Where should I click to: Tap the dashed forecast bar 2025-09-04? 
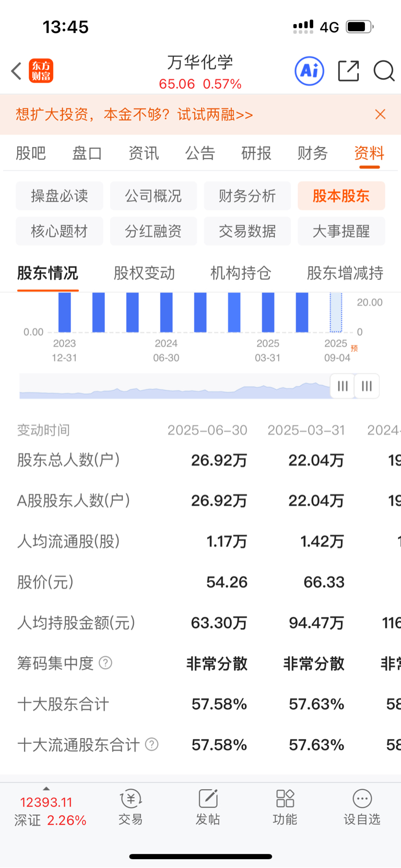336,312
